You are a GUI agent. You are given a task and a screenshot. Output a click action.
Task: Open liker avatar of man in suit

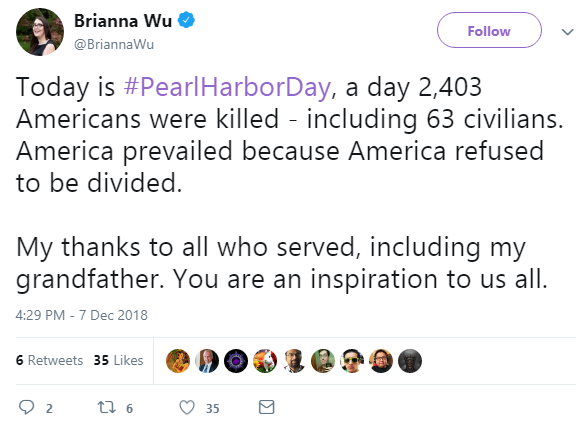click(x=207, y=361)
